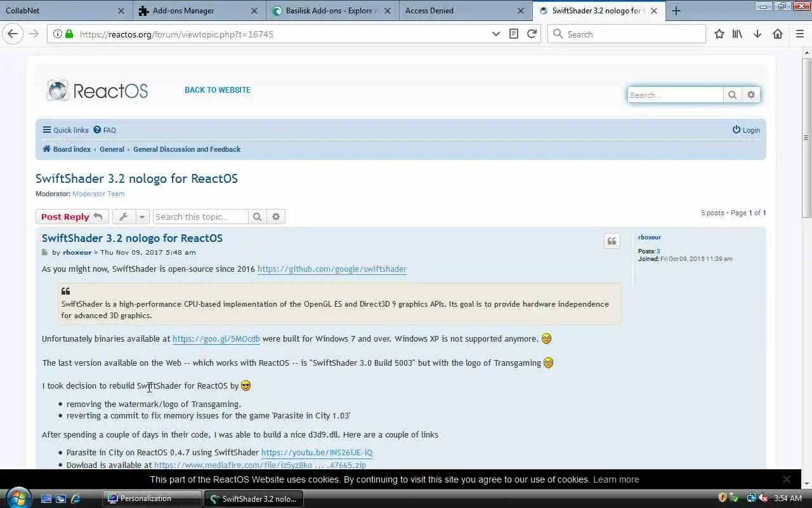Open General breadcrumb link

[112, 149]
